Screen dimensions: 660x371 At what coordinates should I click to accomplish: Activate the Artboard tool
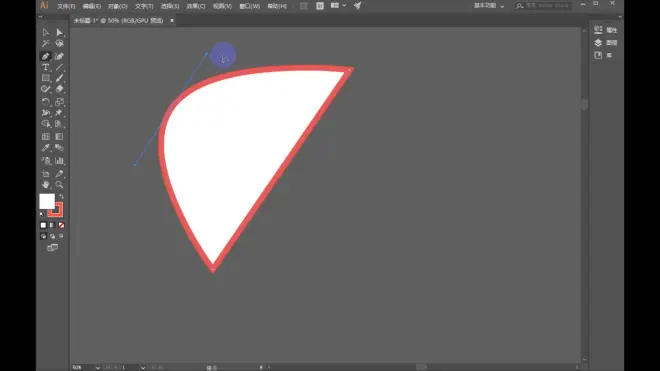(x=45, y=174)
